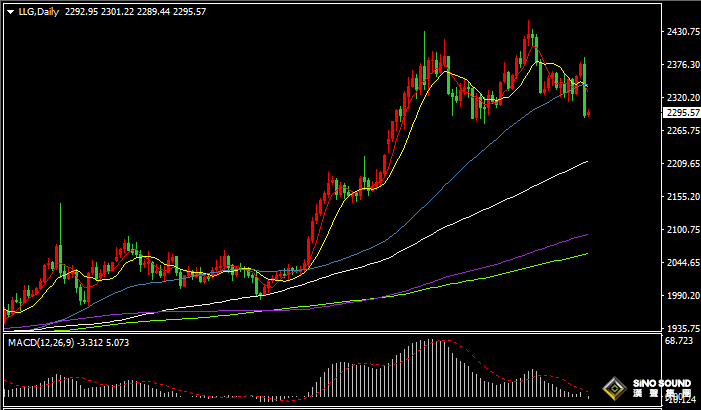The width and height of the screenshot is (701, 410).
Task: Select the purple moving average line end
Action: pos(586,234)
